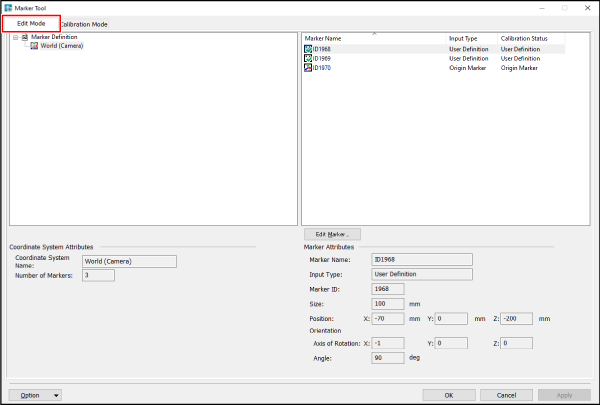Click the ID1969 marker icon
The width and height of the screenshot is (600, 405).
(x=308, y=59)
